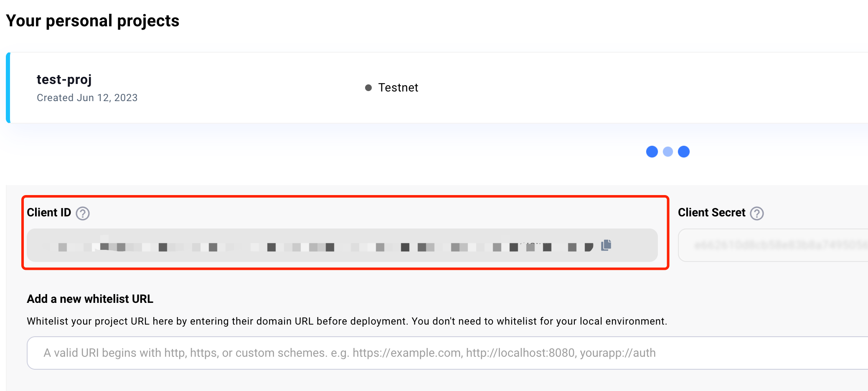The image size is (868, 391).
Task: Switch to the Testnet environment label
Action: [398, 87]
